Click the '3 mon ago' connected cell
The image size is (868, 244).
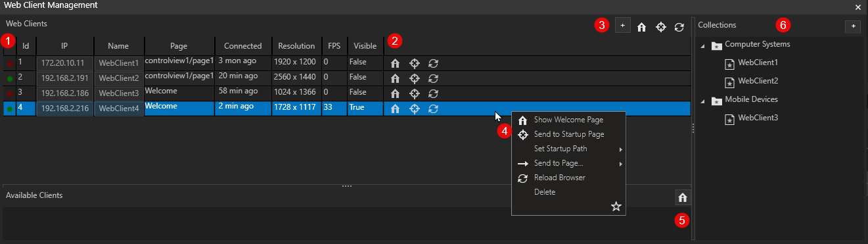tap(243, 63)
